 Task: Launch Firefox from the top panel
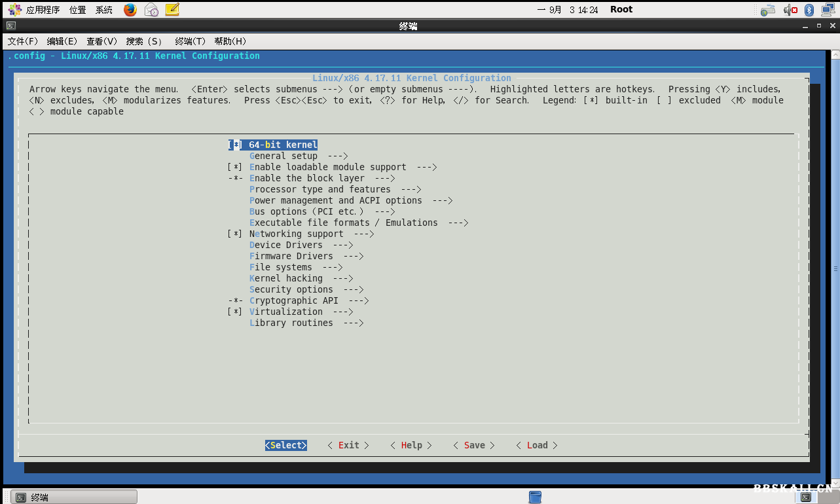130,10
